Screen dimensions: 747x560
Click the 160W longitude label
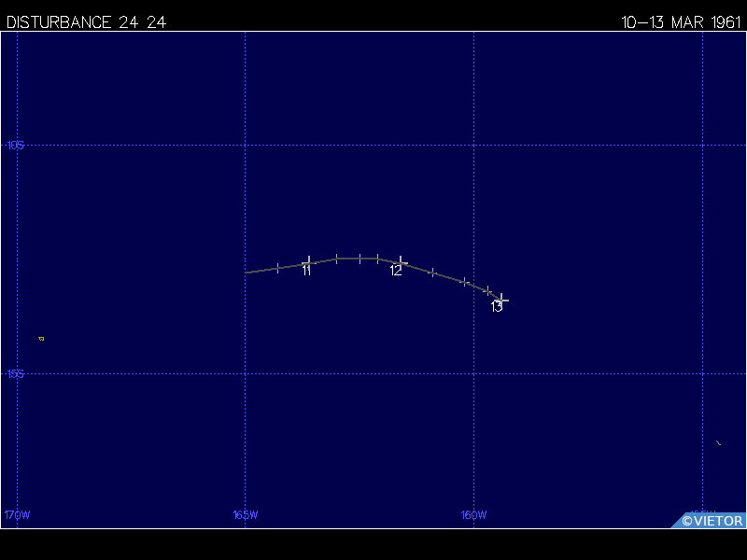coord(473,515)
